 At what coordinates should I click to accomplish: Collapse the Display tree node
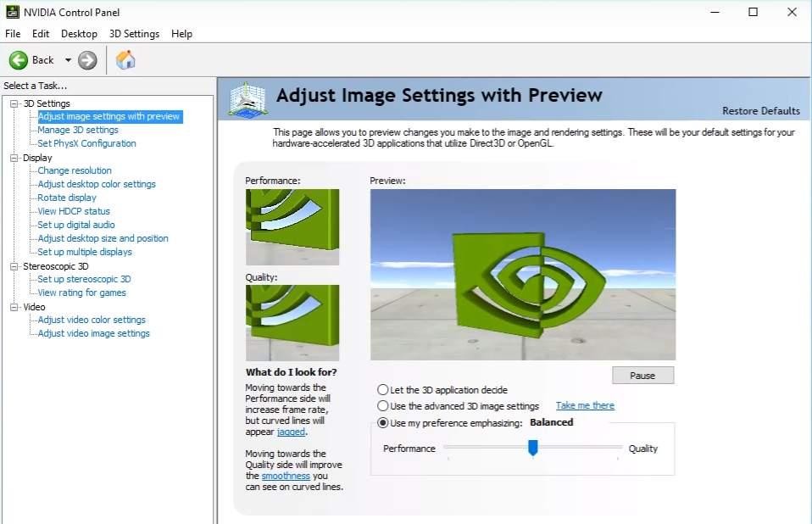tap(14, 158)
